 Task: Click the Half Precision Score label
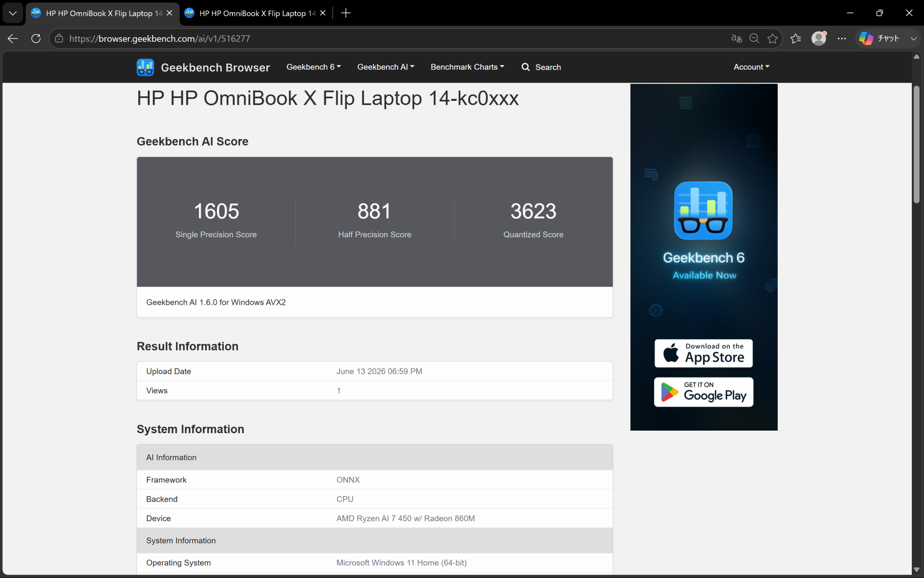[x=375, y=234]
